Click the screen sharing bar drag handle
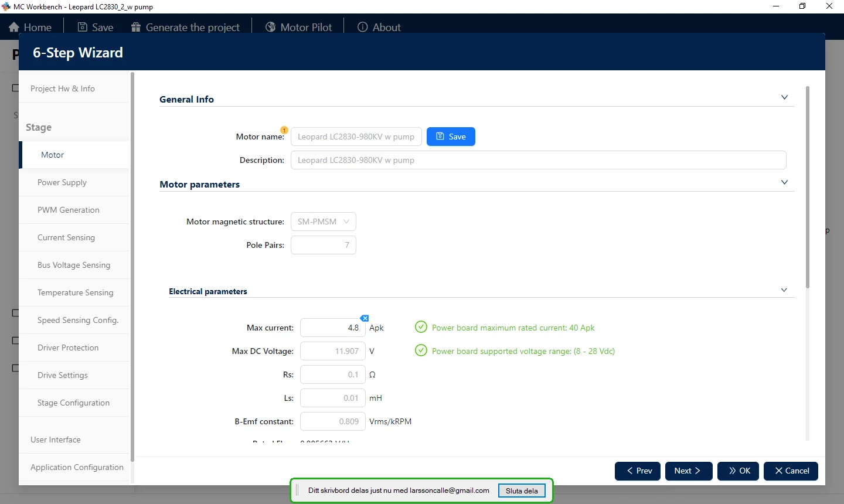 (298, 491)
